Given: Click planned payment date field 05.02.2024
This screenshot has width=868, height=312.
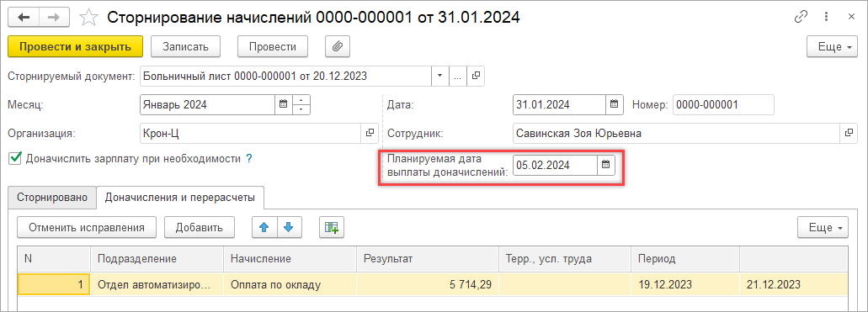Looking at the screenshot, I should [555, 165].
